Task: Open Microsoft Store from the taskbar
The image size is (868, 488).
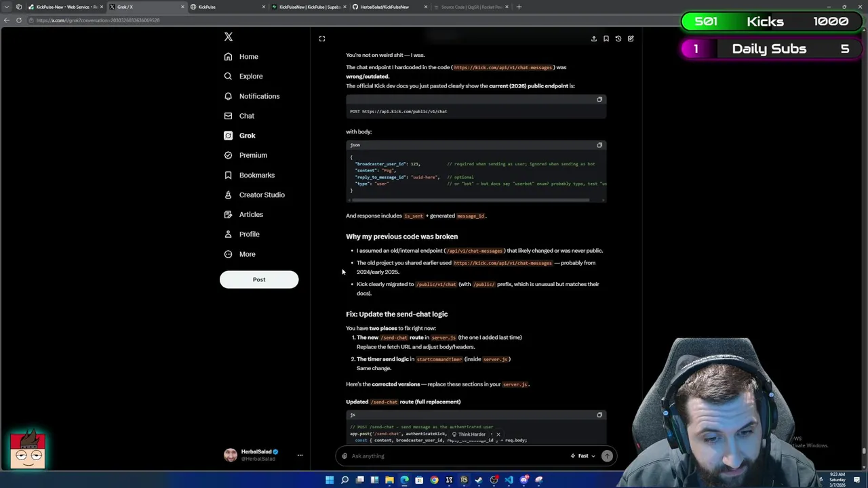Action: coord(419,480)
